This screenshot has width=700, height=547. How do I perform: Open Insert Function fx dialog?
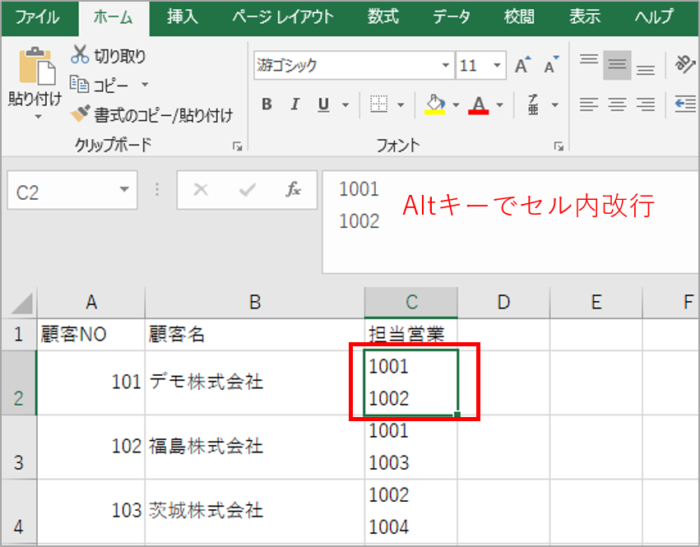click(x=293, y=190)
